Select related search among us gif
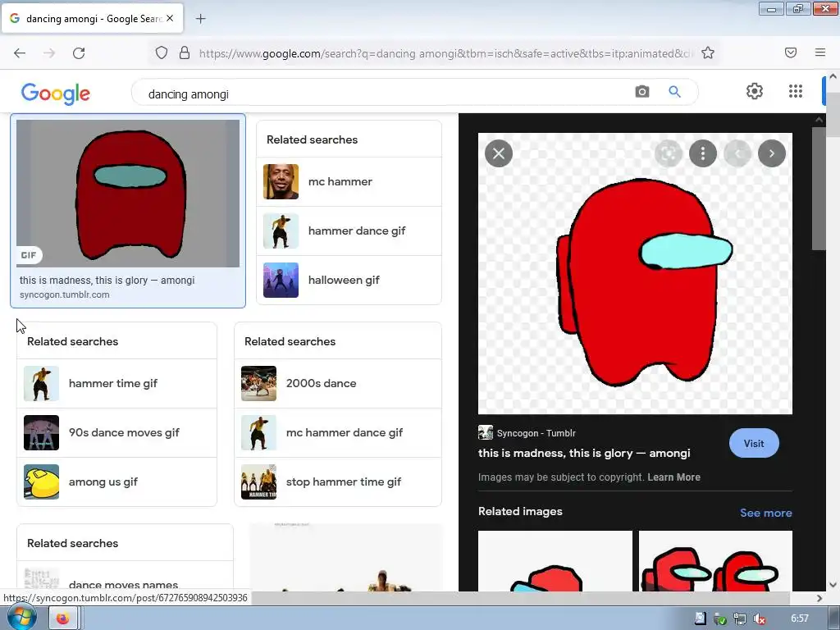 click(116, 482)
